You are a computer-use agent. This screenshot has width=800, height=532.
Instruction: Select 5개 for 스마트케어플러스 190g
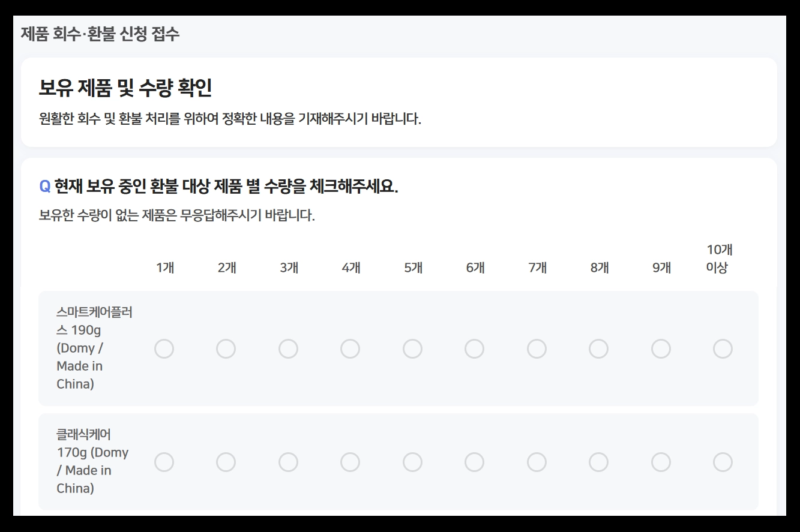(x=412, y=348)
